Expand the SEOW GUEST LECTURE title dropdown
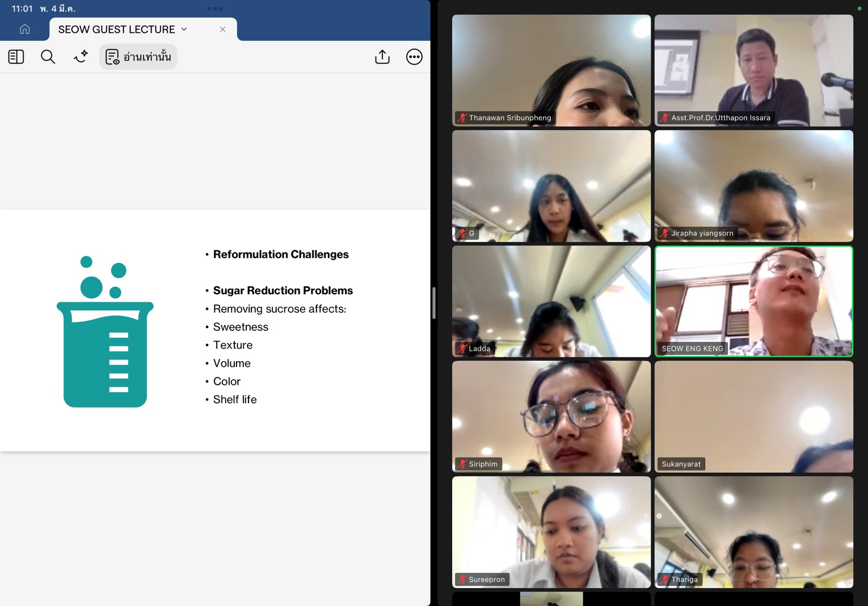The width and height of the screenshot is (868, 606). tap(184, 29)
